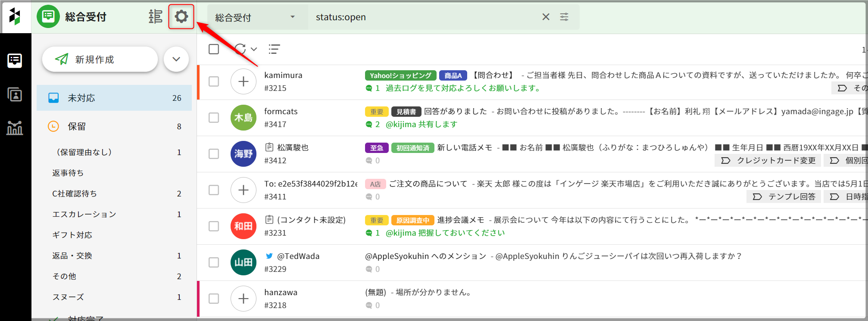The image size is (868, 321).
Task: Click the list view icon in toolbar
Action: pyautogui.click(x=274, y=49)
